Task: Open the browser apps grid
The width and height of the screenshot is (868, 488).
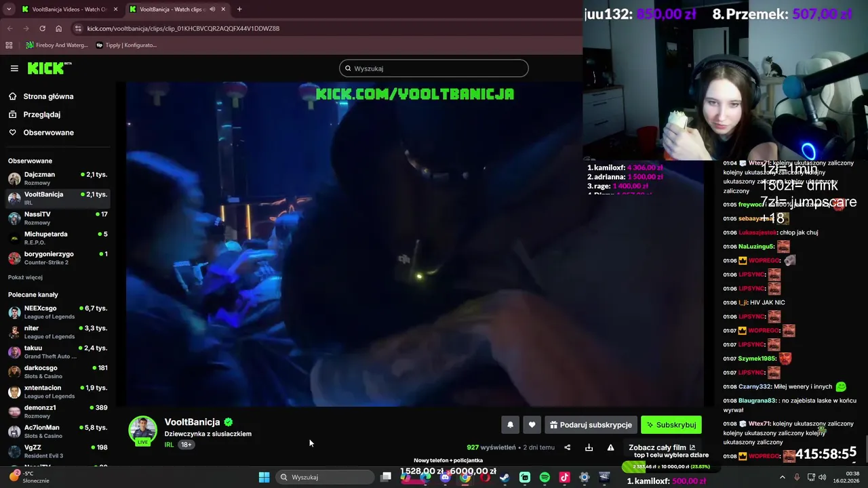Action: coord(9,45)
